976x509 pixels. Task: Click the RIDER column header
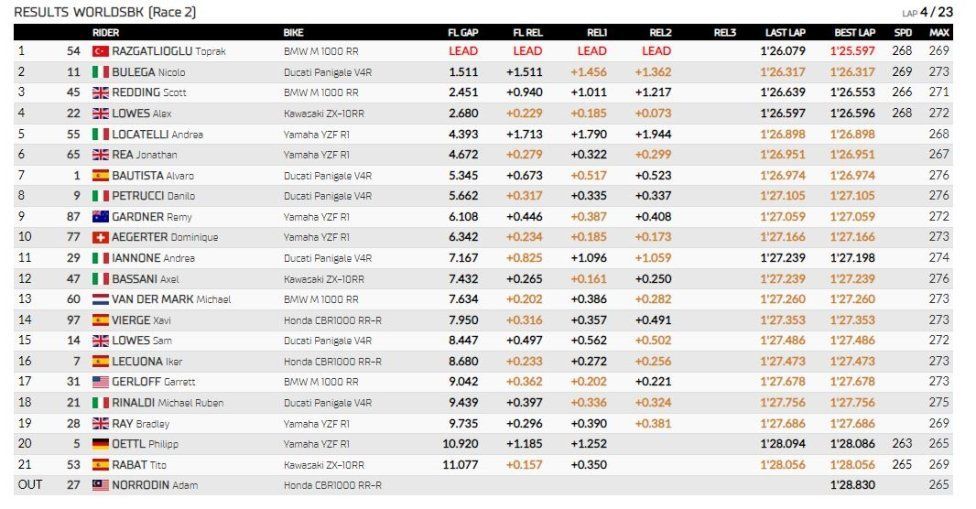106,32
